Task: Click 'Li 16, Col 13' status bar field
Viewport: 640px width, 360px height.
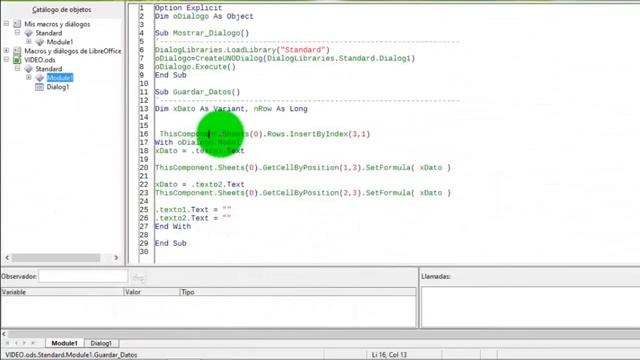Action: (389, 355)
